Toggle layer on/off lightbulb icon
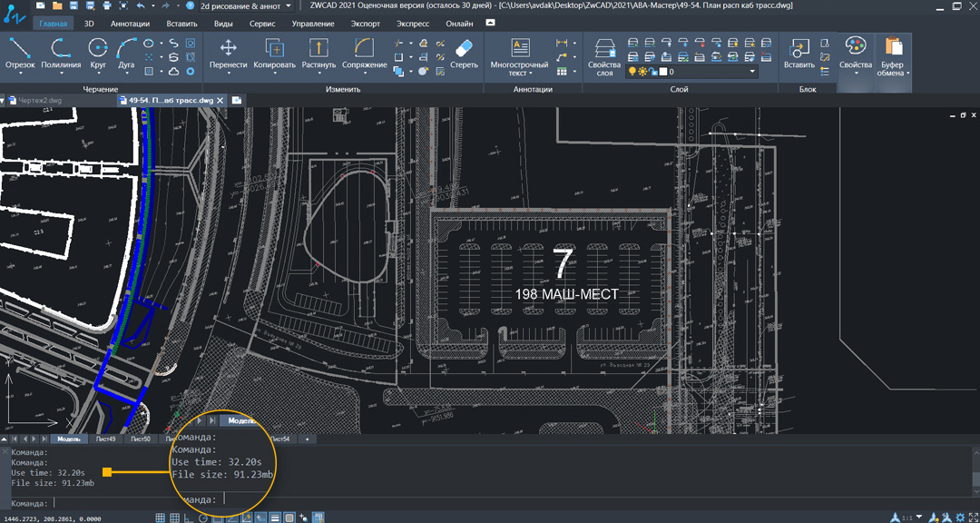 pos(632,72)
